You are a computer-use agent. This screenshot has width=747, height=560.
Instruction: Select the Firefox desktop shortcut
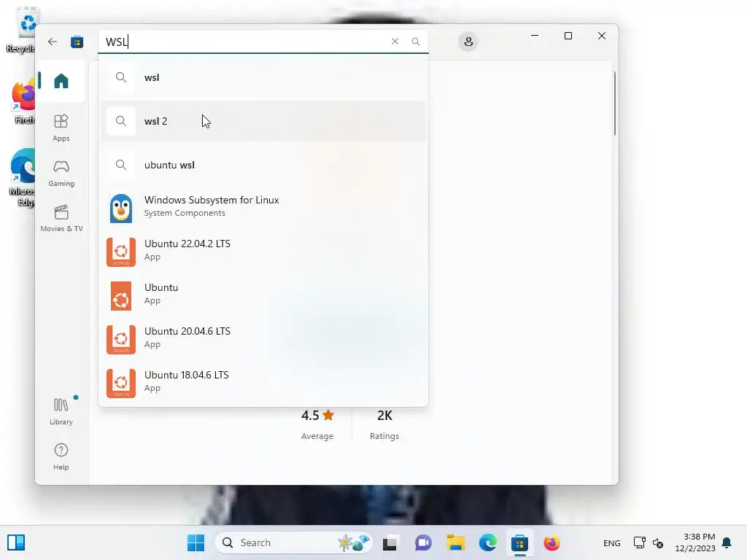[x=24, y=101]
